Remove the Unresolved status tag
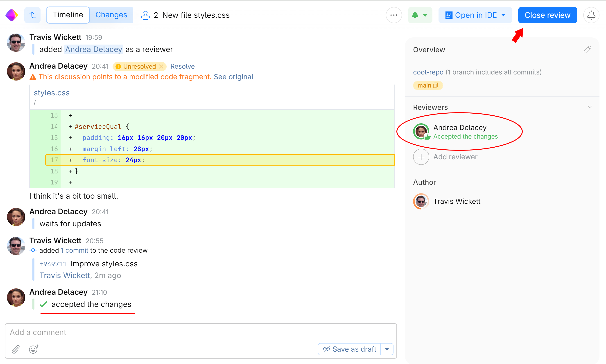This screenshot has width=606, height=364. pyautogui.click(x=161, y=66)
